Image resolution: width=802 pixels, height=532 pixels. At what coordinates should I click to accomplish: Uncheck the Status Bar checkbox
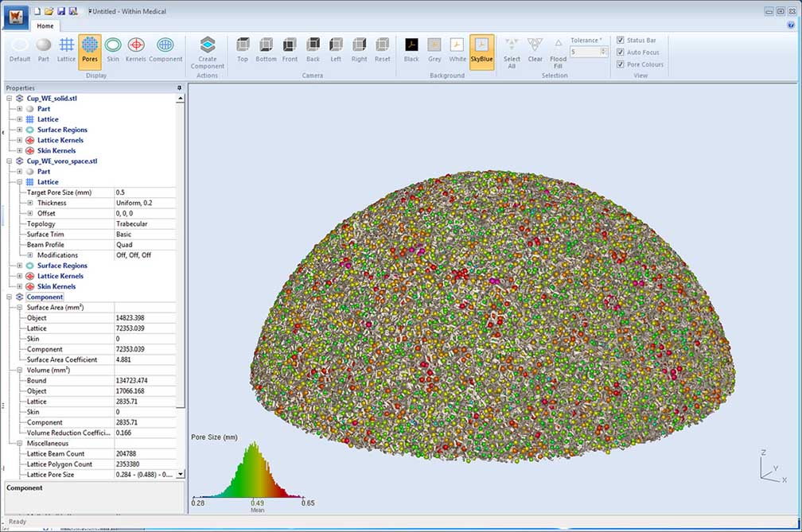pyautogui.click(x=621, y=40)
